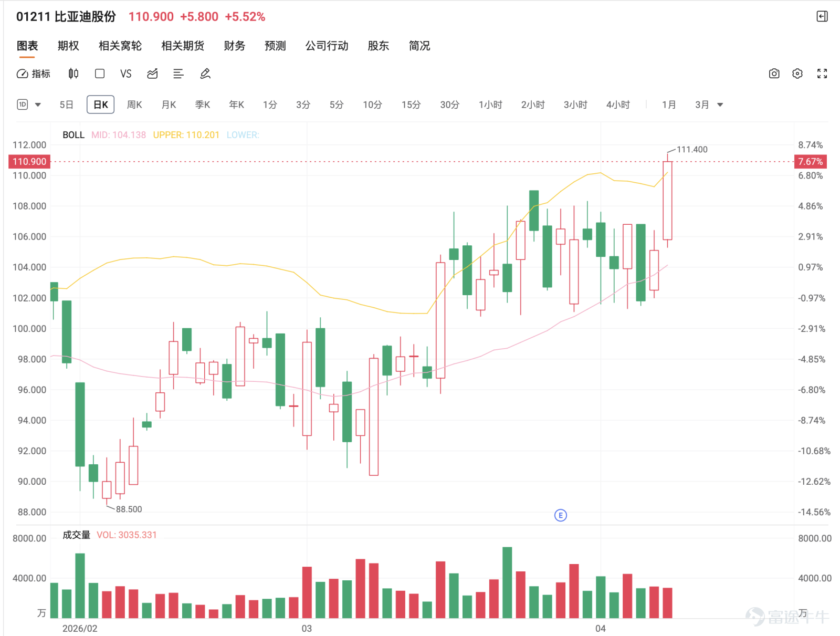Click the +5.800 price change value

click(199, 16)
